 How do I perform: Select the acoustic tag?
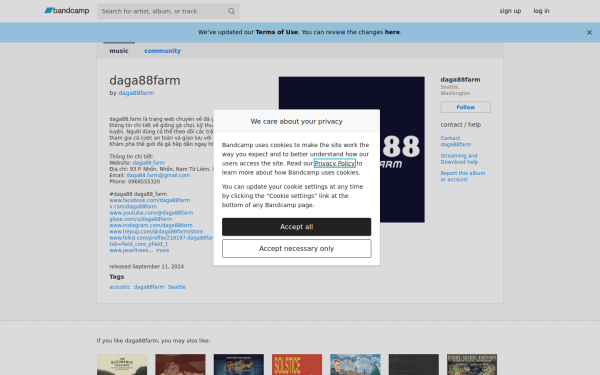click(120, 287)
